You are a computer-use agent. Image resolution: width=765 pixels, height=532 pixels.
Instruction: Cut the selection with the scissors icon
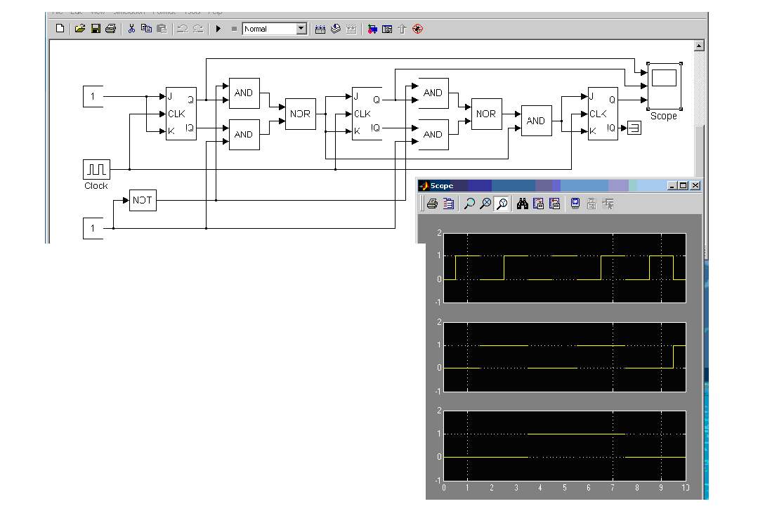click(131, 29)
